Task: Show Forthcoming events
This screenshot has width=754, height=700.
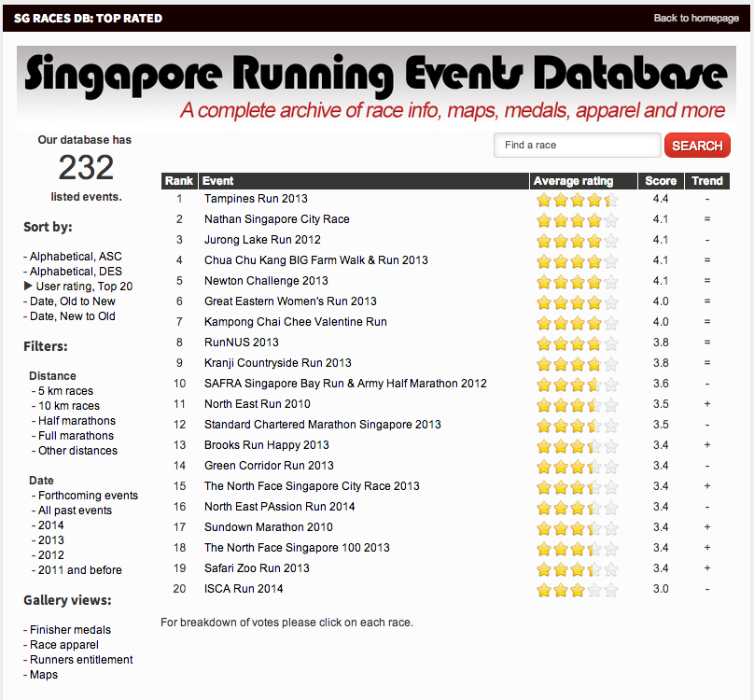Action: point(88,495)
